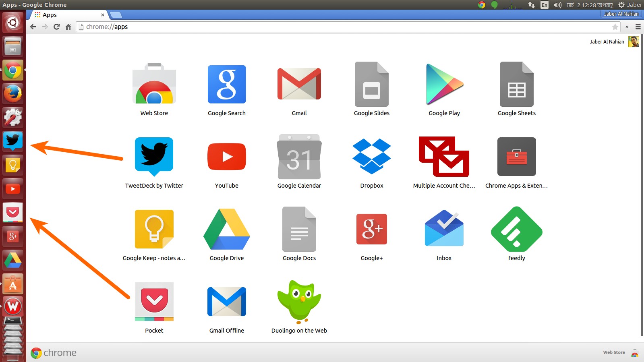Viewport: 644px width, 362px height.
Task: Focus the chrome://apps address bar
Action: click(x=348, y=27)
